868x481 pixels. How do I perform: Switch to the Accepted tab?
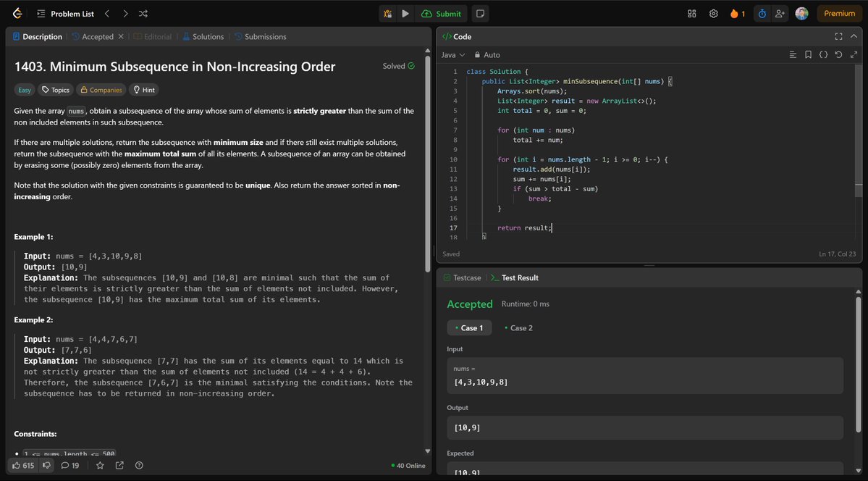pos(93,36)
